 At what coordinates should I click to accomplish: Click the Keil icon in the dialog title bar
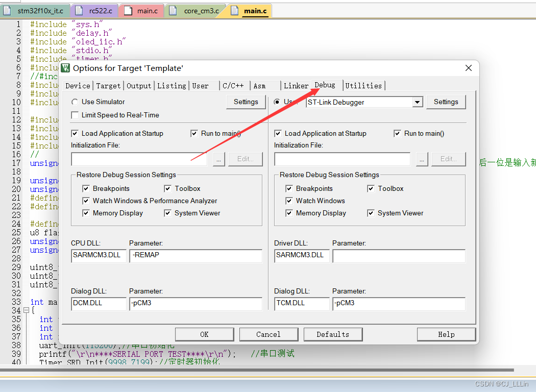[65, 68]
